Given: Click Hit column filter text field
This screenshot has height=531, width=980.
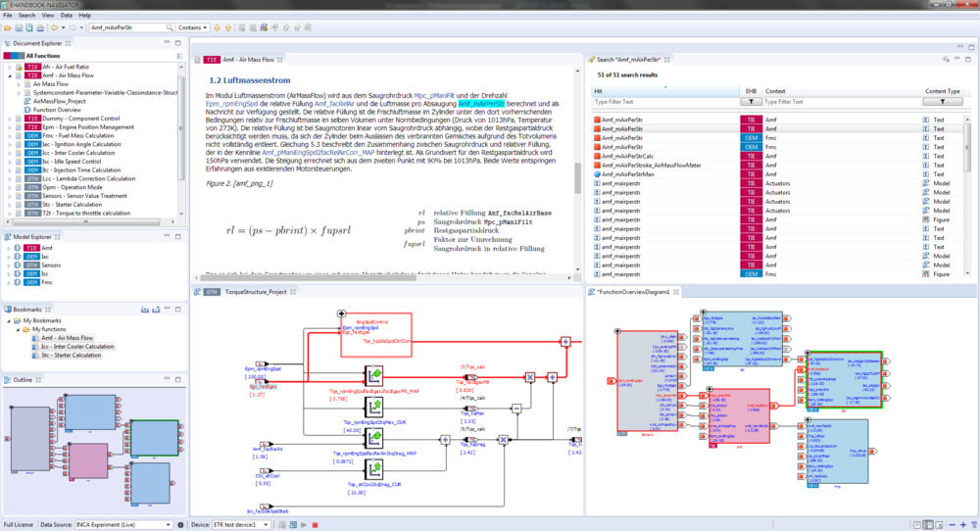Looking at the screenshot, I should (665, 101).
